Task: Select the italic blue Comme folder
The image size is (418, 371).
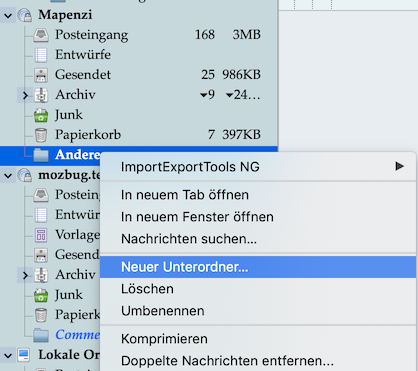Action: [x=77, y=335]
